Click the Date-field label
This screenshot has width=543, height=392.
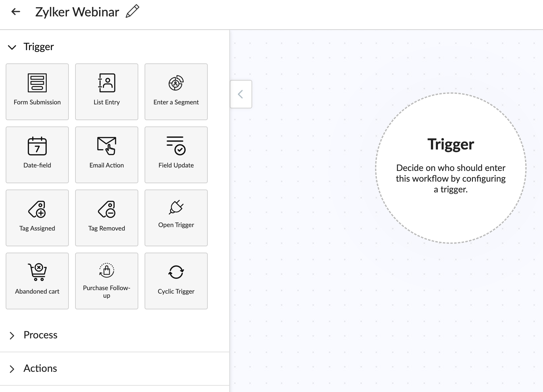[x=37, y=165]
